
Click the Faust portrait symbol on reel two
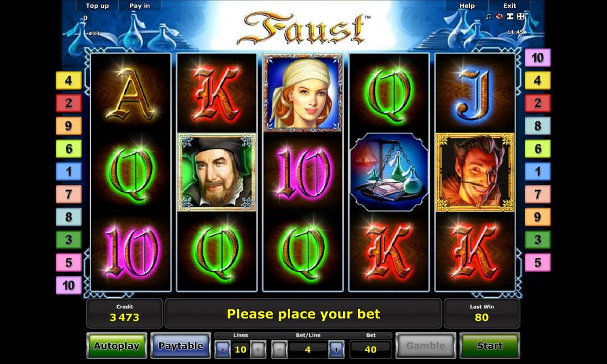[x=217, y=172]
